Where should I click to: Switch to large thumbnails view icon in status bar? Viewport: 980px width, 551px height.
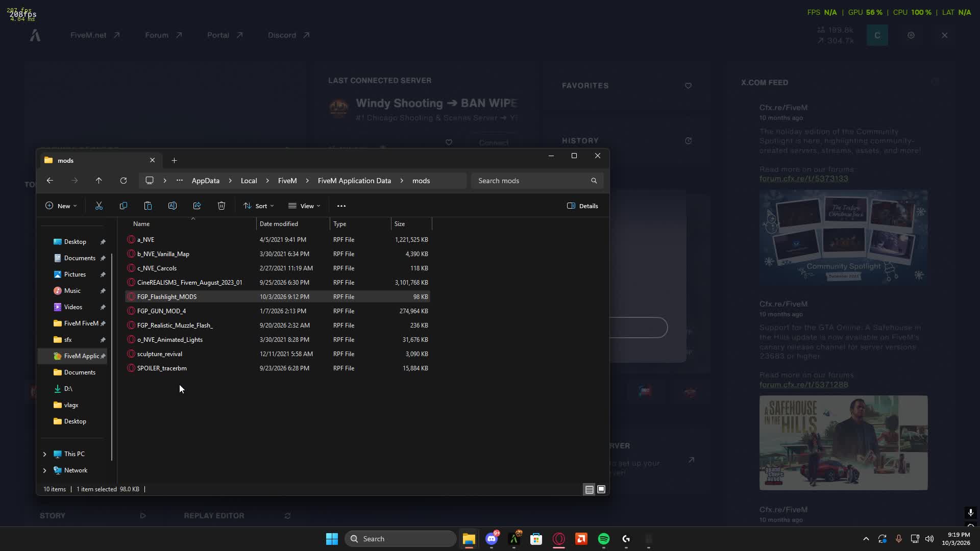(x=601, y=489)
